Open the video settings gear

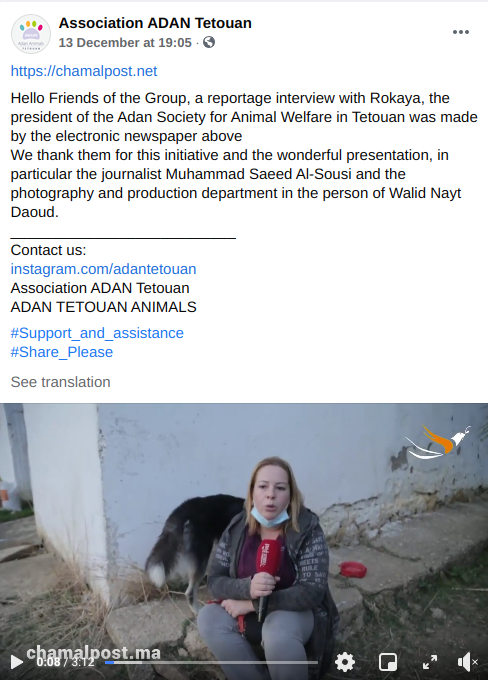point(345,662)
